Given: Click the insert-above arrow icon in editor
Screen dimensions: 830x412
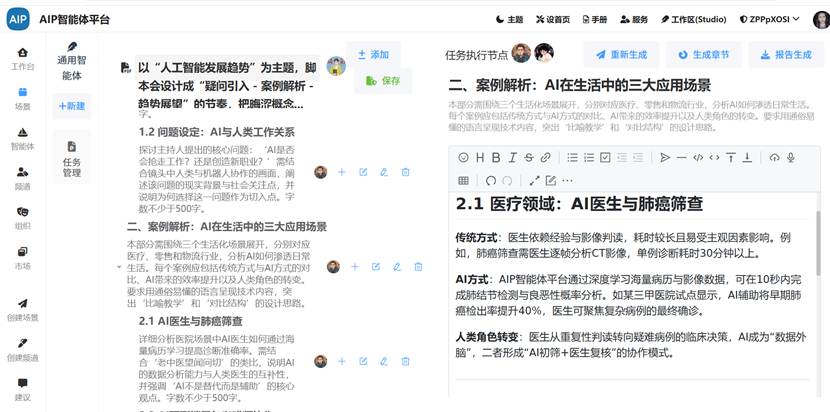Looking at the screenshot, I should (730, 157).
